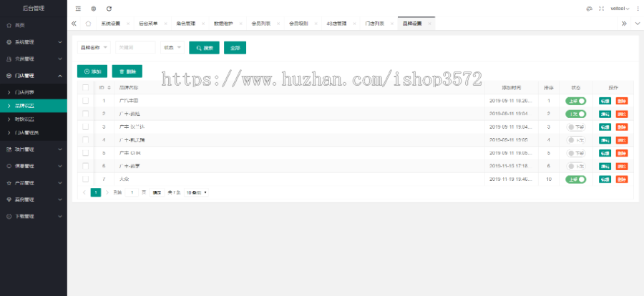Tick the select-all checkbox in the table header

[85, 87]
